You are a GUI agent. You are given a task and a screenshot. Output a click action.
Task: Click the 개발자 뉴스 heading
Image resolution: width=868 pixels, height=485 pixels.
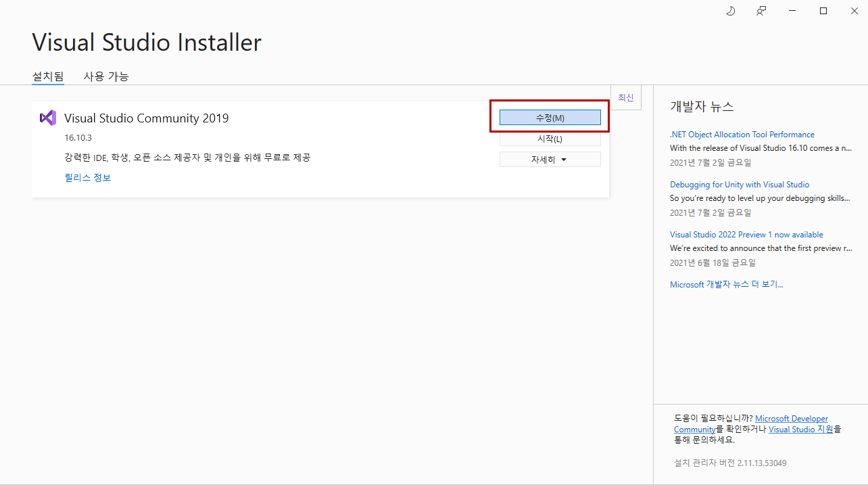point(702,106)
